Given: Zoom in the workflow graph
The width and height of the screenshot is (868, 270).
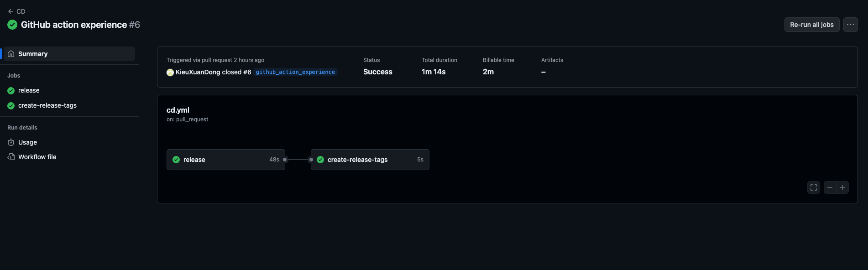Looking at the screenshot, I should 842,187.
